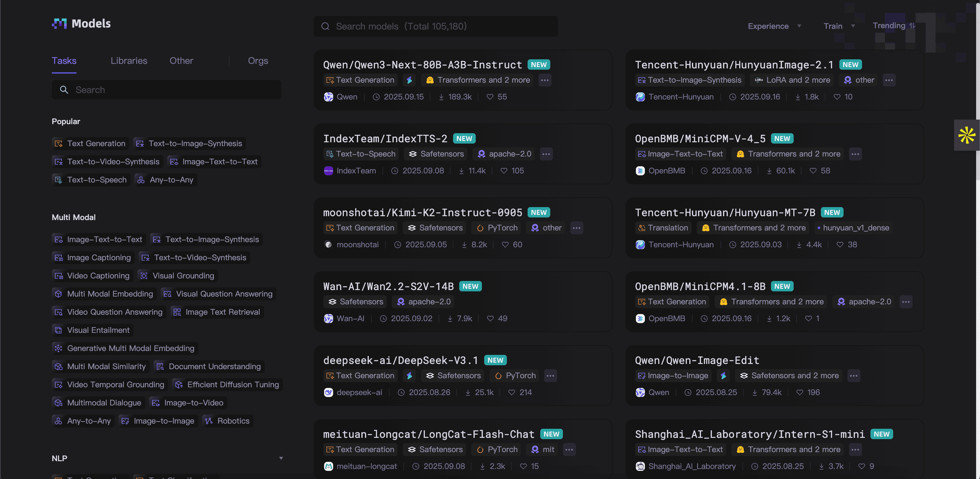
Task: Filter by Image Captioning task
Action: [x=93, y=258]
